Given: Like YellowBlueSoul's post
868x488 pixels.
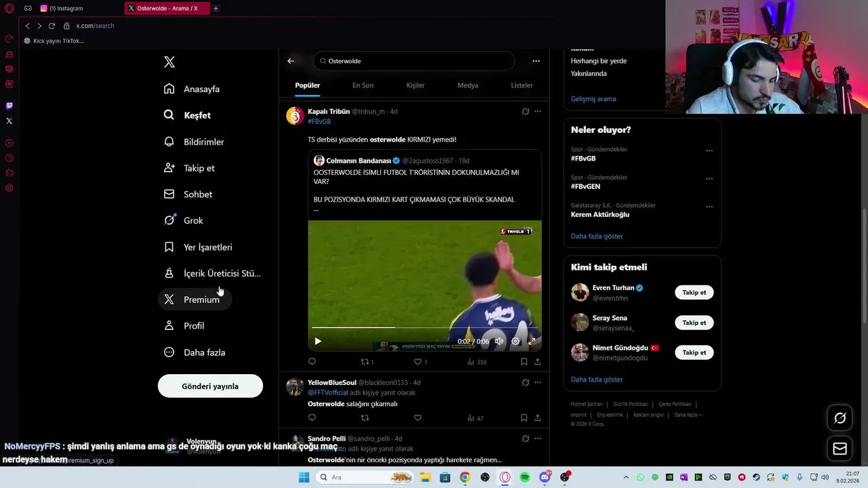Looking at the screenshot, I should coord(418,418).
